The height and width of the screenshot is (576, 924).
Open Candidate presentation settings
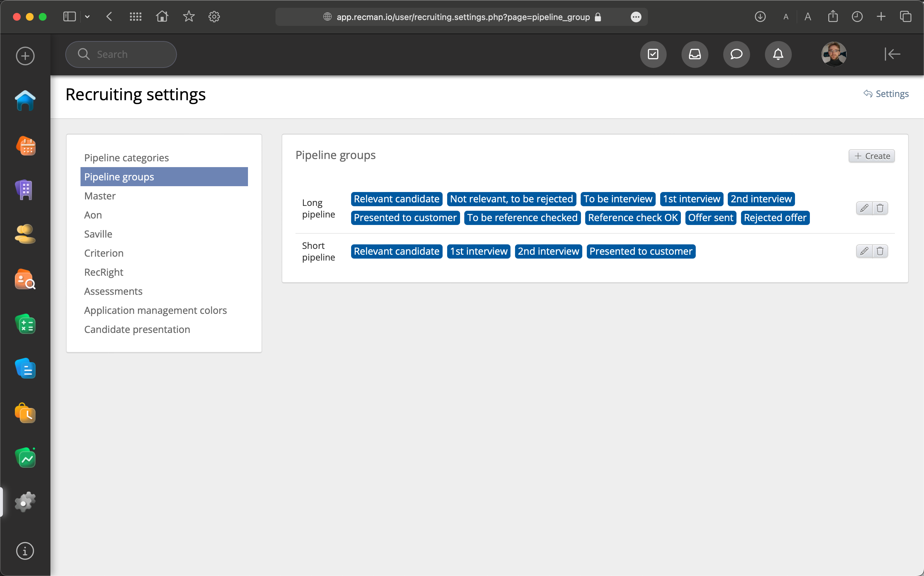(137, 329)
